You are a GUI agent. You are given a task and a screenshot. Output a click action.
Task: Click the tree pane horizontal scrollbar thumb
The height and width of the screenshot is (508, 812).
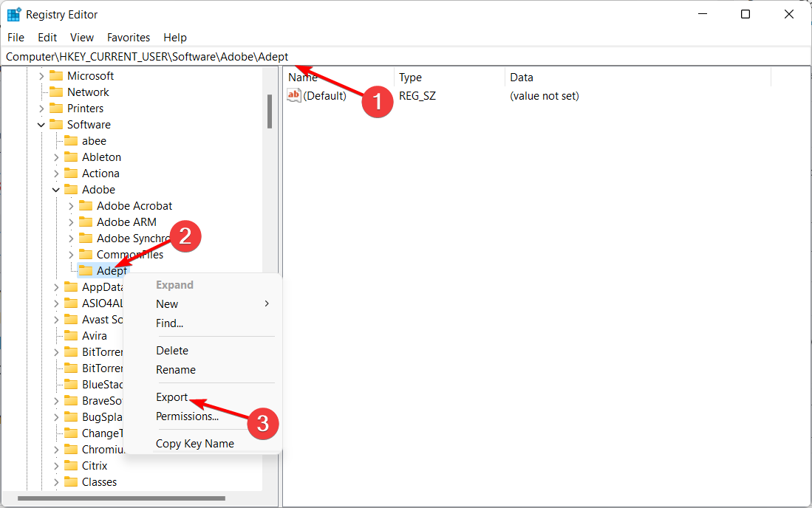click(x=121, y=498)
